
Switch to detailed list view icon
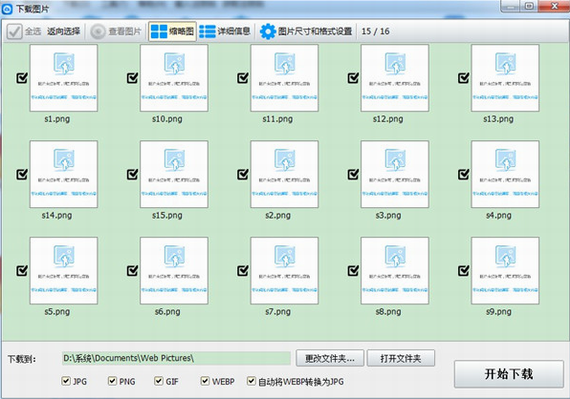pyautogui.click(x=207, y=32)
